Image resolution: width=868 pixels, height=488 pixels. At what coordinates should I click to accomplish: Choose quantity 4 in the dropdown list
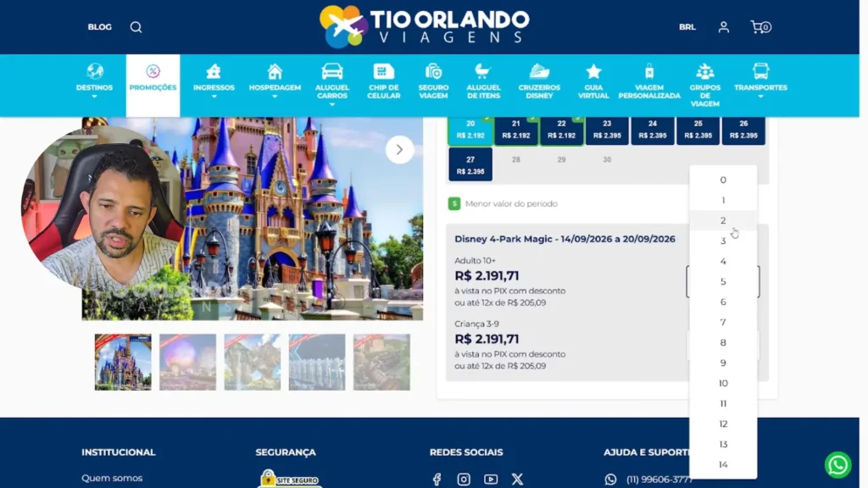tap(723, 261)
